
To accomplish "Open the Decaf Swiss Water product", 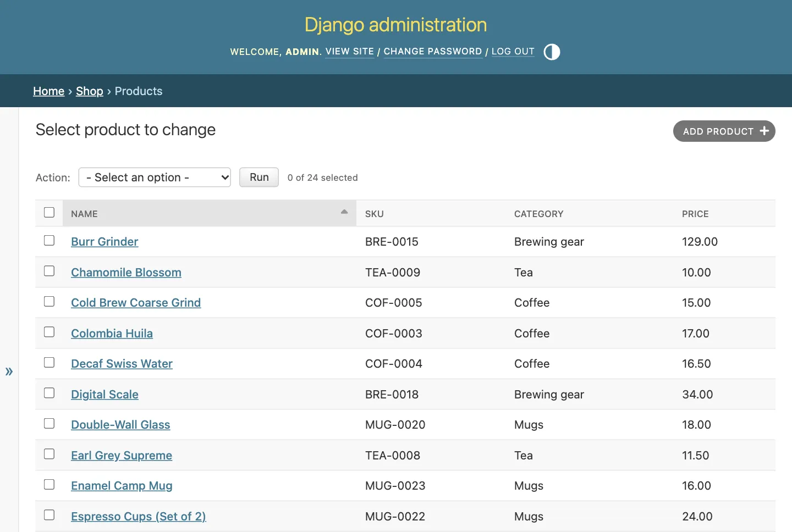I will click(122, 364).
